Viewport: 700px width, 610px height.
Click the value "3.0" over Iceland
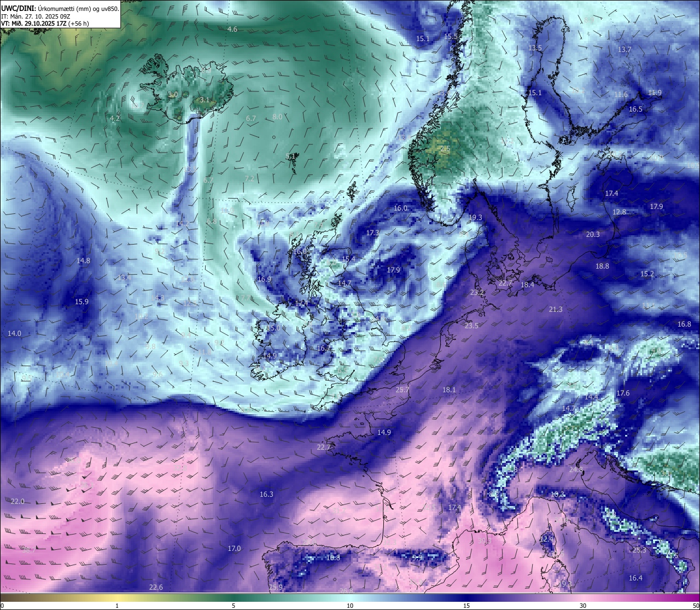click(173, 95)
